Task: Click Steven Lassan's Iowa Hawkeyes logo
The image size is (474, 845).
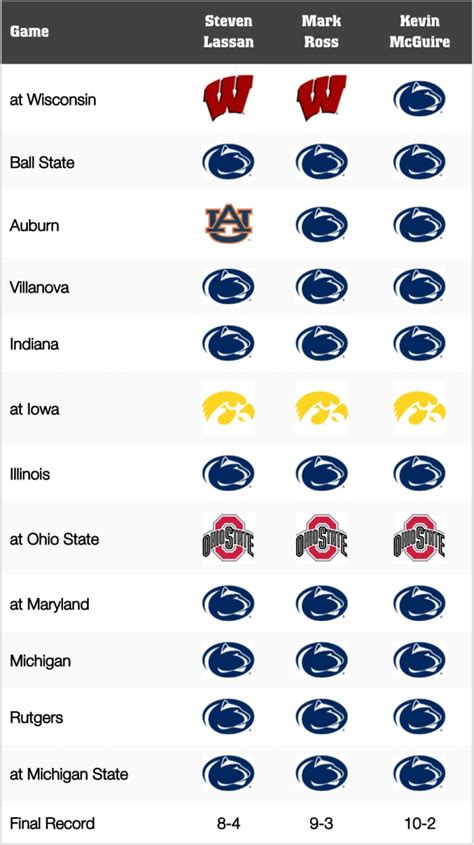Action: tap(228, 408)
